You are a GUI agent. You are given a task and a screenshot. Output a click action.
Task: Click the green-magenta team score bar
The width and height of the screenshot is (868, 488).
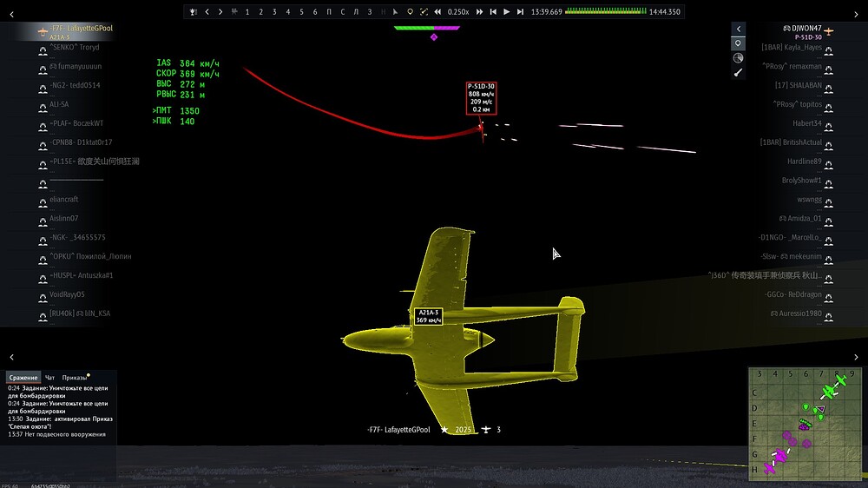click(x=427, y=28)
